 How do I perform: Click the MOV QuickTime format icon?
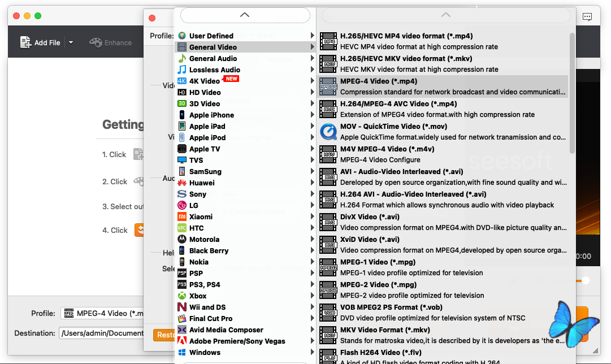pyautogui.click(x=328, y=132)
